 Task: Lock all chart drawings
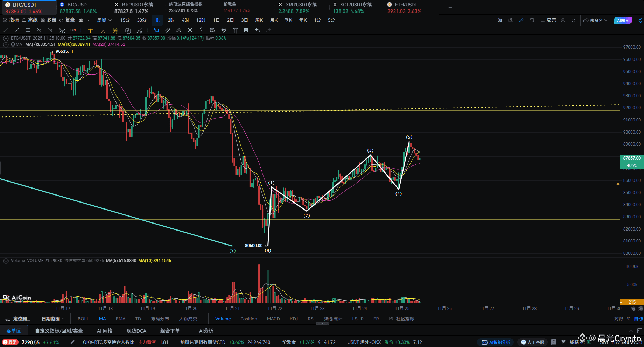pos(201,30)
